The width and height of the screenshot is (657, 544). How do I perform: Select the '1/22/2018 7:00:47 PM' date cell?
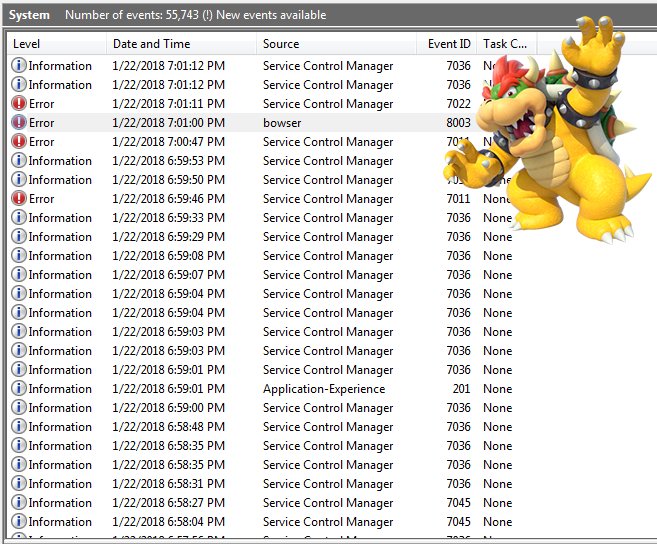(x=168, y=142)
